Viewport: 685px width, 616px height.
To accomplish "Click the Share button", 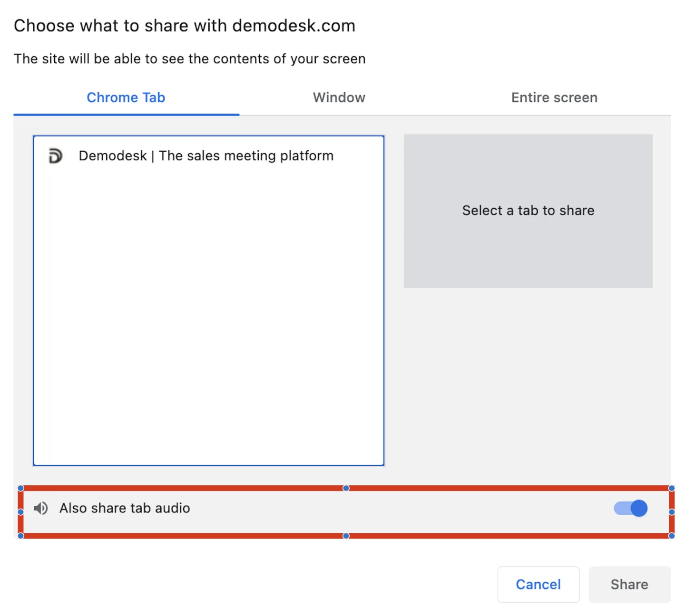I will (629, 584).
